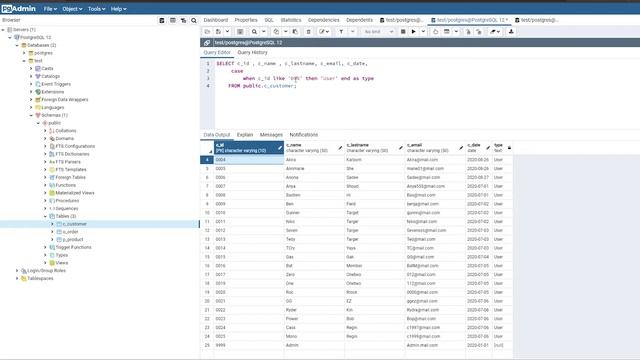Click the Rollback transaction icon
The height and width of the screenshot is (360, 640).
pos(479,32)
